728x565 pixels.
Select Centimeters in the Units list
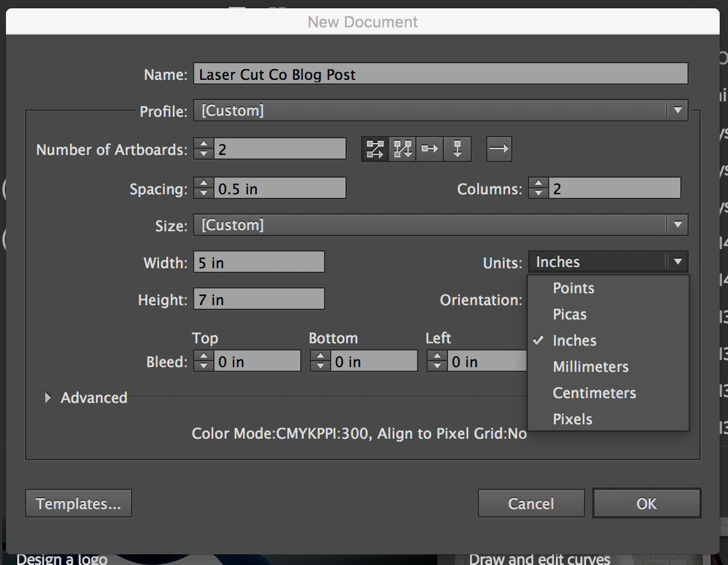(608, 393)
